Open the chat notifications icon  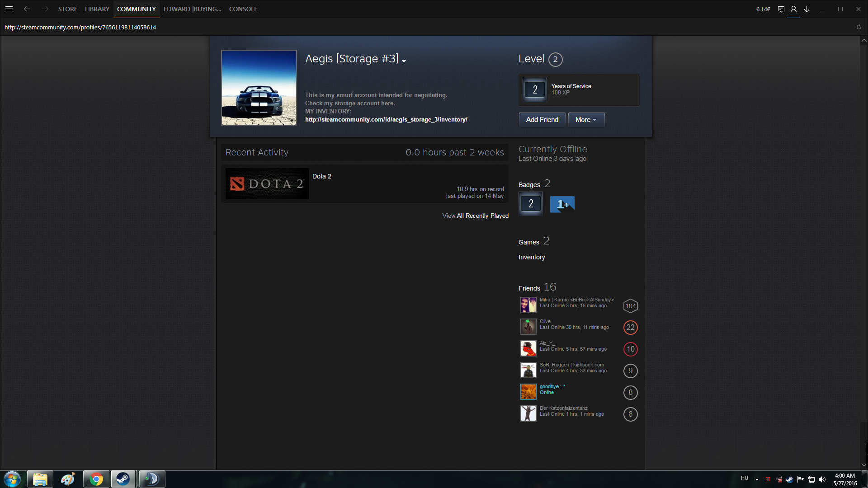pyautogui.click(x=781, y=9)
